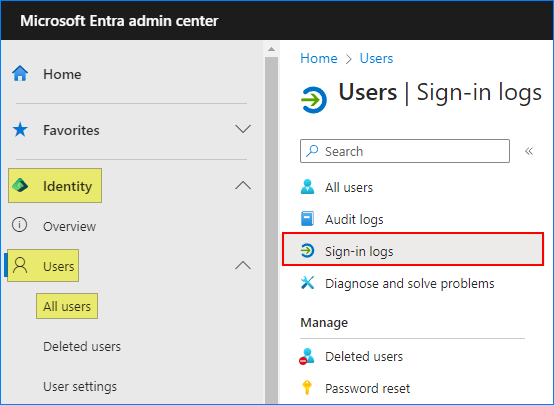Click the Search input field
The width and height of the screenshot is (554, 405).
tap(405, 151)
